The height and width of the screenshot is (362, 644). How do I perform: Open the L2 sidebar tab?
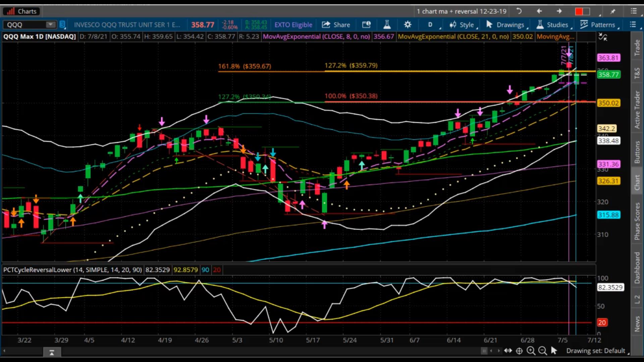tap(637, 299)
